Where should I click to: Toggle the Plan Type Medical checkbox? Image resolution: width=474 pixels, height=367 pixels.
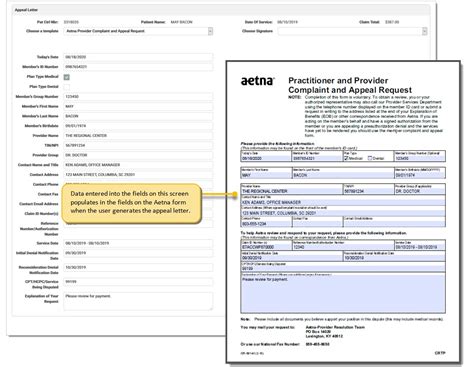pos(67,77)
